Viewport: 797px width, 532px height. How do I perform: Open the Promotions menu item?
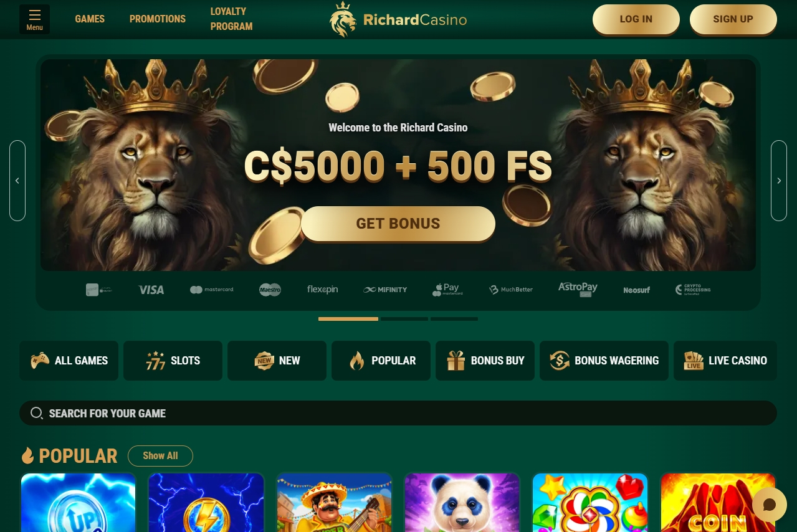click(x=158, y=19)
